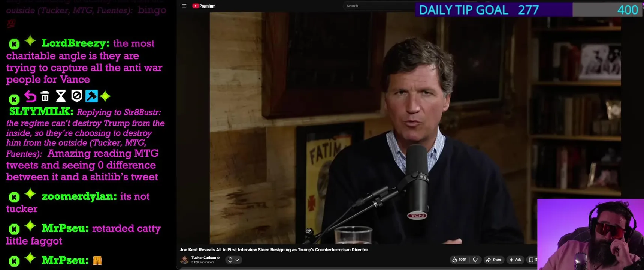Click the green star badge after hammer icon
The image size is (644, 270).
[105, 96]
